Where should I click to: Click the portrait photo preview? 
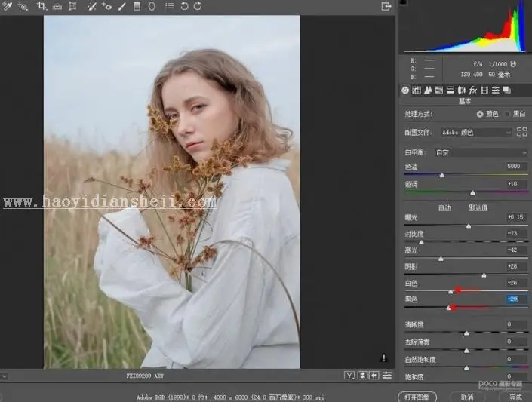(172, 192)
